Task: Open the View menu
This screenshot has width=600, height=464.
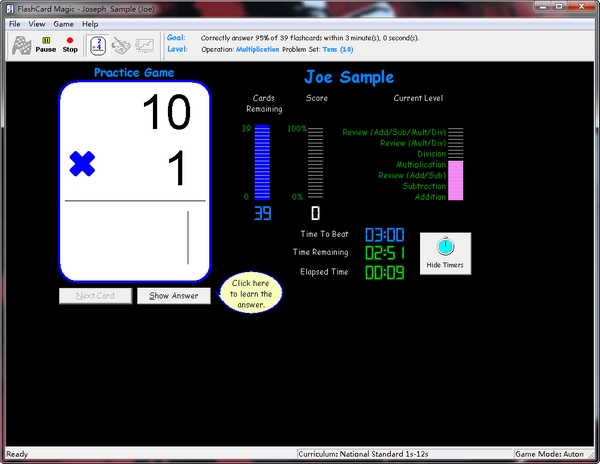Action: [x=37, y=23]
